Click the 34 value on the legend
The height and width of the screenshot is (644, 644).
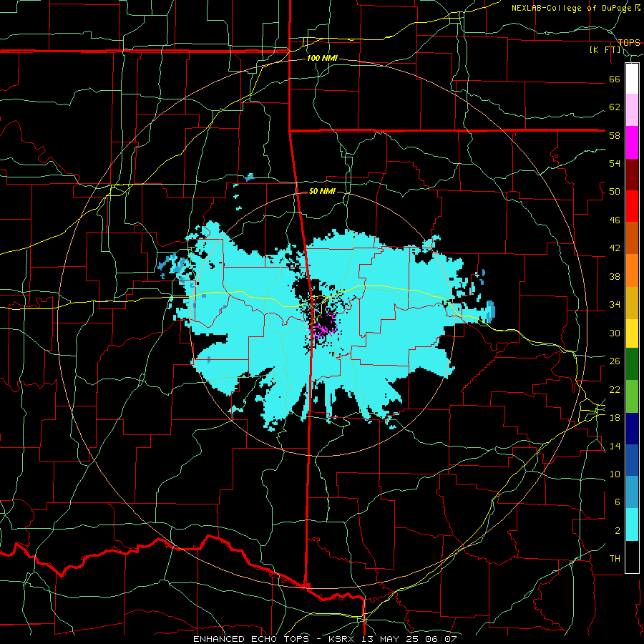coord(615,305)
